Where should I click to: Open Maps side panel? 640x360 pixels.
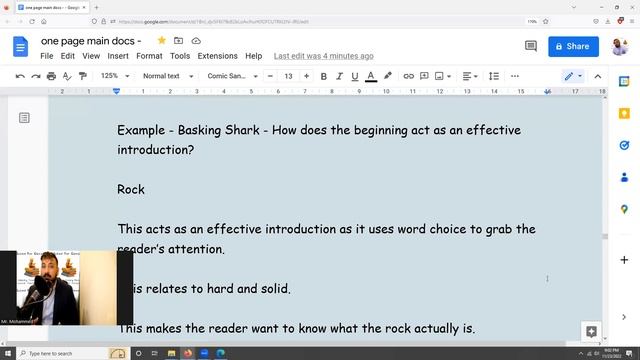click(624, 209)
